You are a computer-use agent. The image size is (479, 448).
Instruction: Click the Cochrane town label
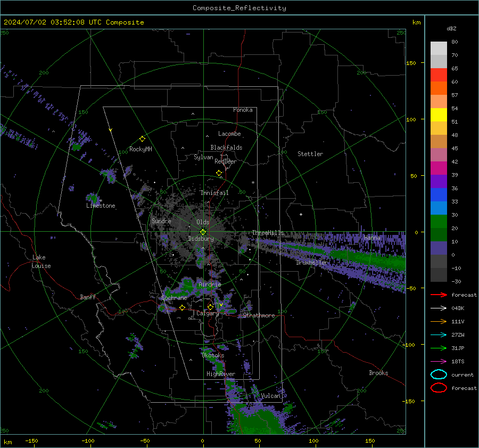(174, 298)
